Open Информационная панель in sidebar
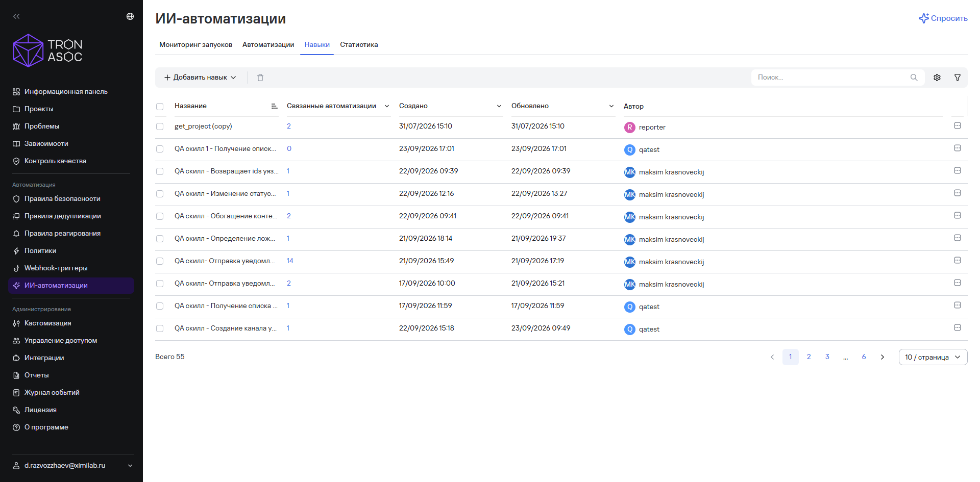Image resolution: width=980 pixels, height=482 pixels. click(66, 92)
